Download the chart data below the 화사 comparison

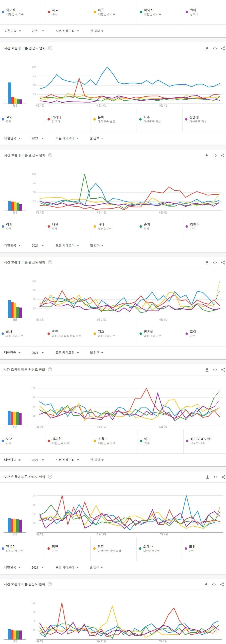(207, 370)
